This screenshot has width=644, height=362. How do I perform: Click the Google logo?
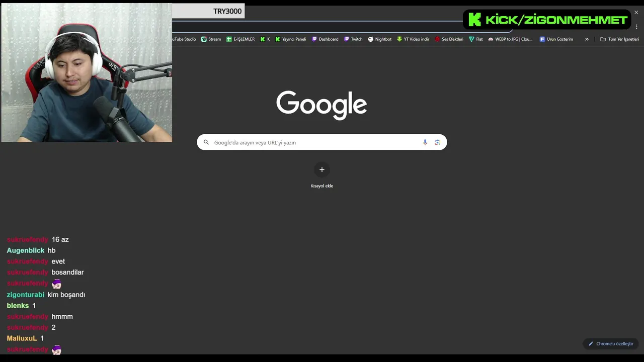[x=321, y=105]
